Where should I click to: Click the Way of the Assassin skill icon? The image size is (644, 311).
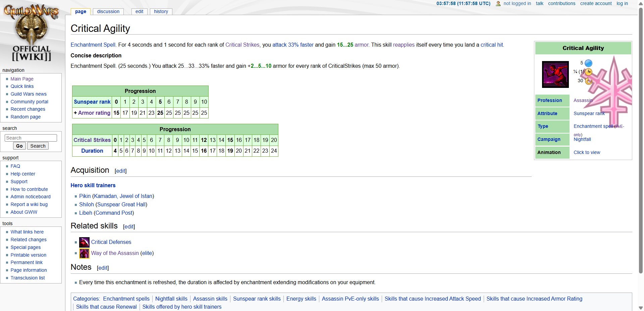click(x=84, y=253)
